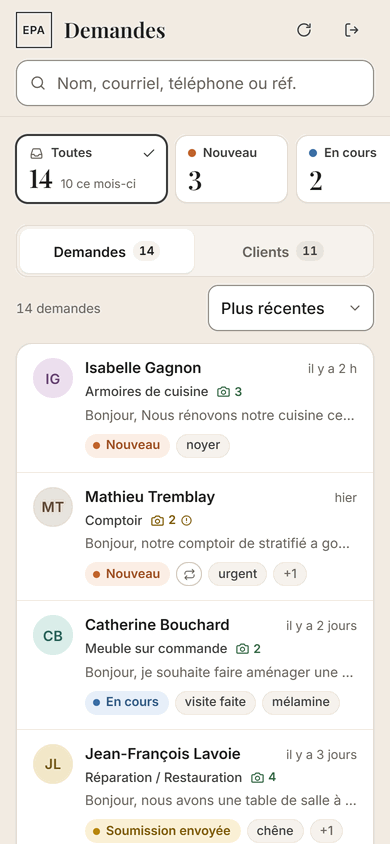The height and width of the screenshot is (844, 390).
Task: Click the chevron in the Plus récentes dropdown
Action: [x=354, y=308]
